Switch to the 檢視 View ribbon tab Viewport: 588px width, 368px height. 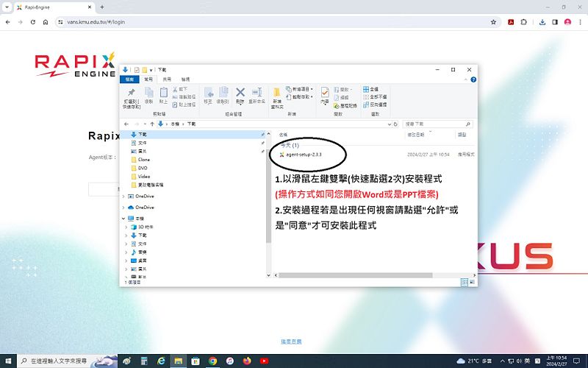pos(185,79)
